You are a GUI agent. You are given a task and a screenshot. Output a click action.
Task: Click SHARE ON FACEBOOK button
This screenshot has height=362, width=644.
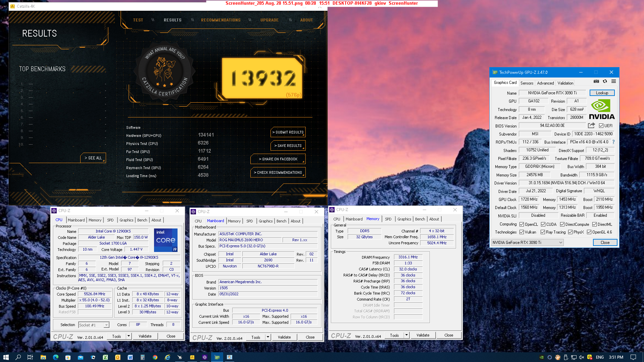coord(278,159)
